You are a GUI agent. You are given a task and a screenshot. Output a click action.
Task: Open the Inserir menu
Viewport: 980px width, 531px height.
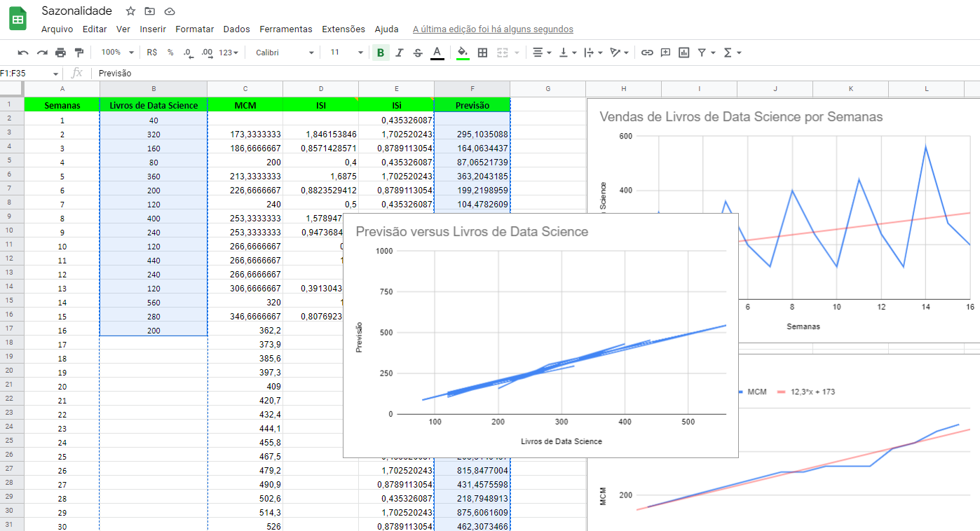[x=153, y=29]
